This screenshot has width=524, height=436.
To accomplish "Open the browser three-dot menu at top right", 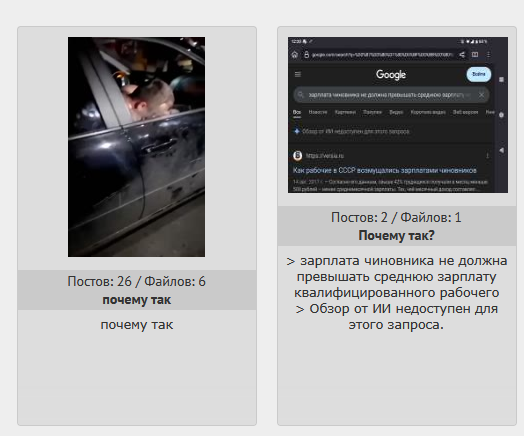I will point(489,54).
